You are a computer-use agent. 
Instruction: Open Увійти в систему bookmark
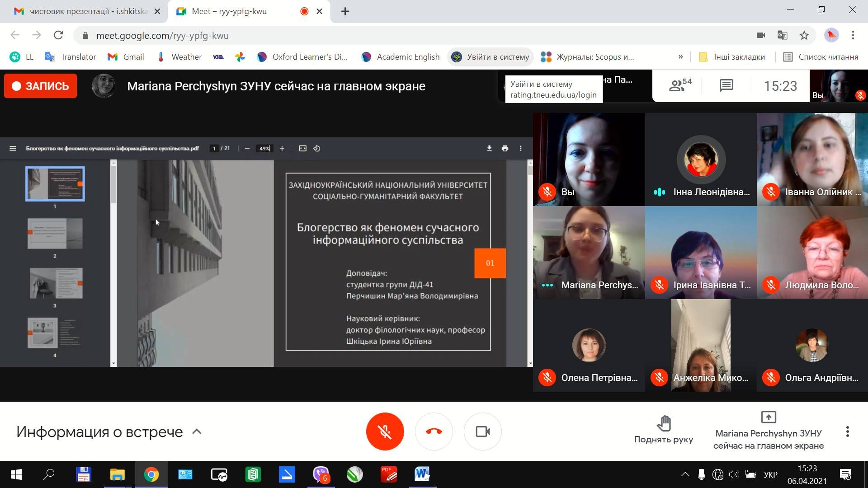[x=491, y=57]
